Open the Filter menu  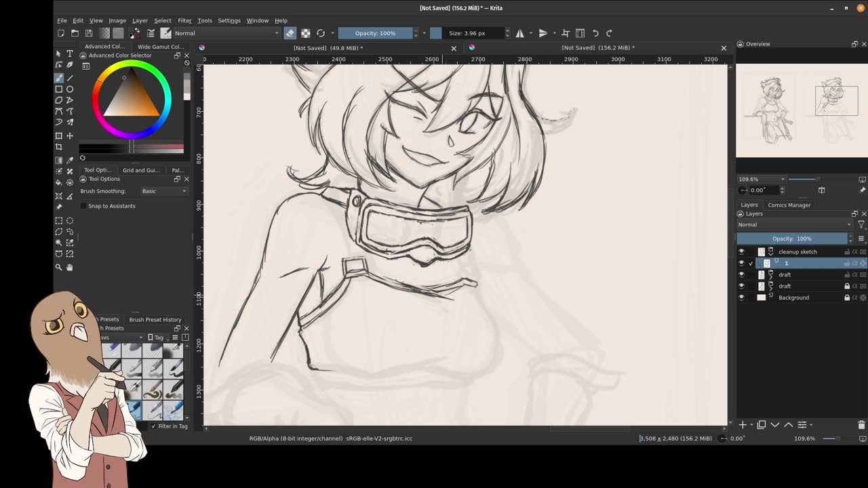click(x=184, y=20)
